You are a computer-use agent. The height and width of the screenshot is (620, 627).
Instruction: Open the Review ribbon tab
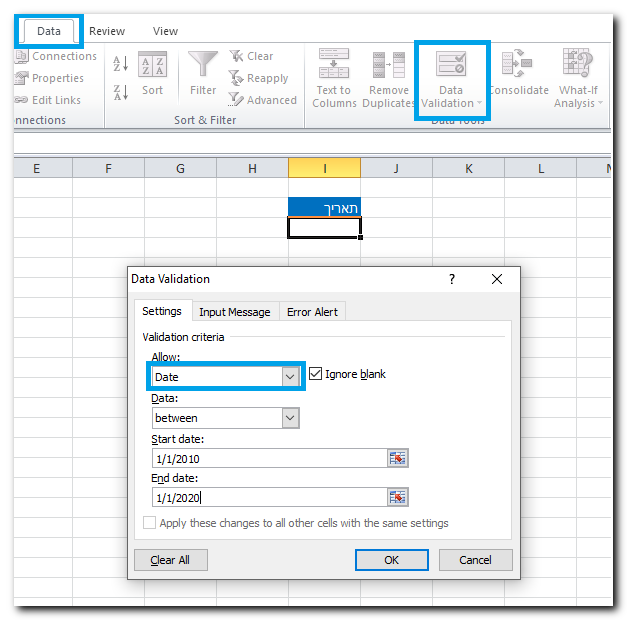point(107,31)
